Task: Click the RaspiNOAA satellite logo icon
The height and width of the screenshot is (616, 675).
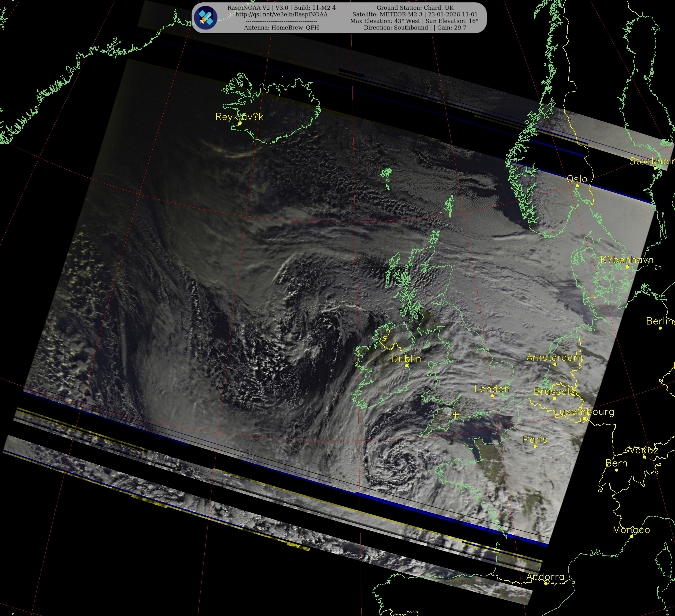Action: coord(206,17)
